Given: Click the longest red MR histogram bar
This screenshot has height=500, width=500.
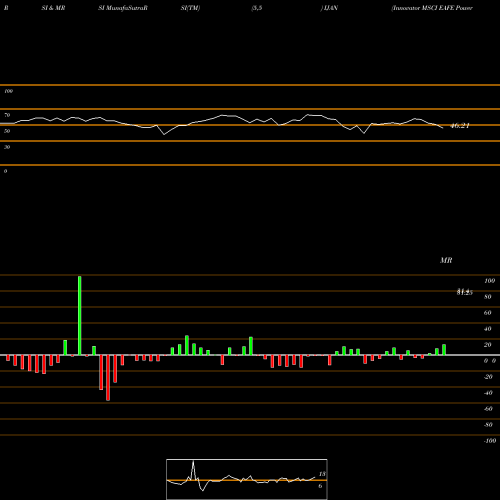Looking at the screenshot, I should pos(108,378).
